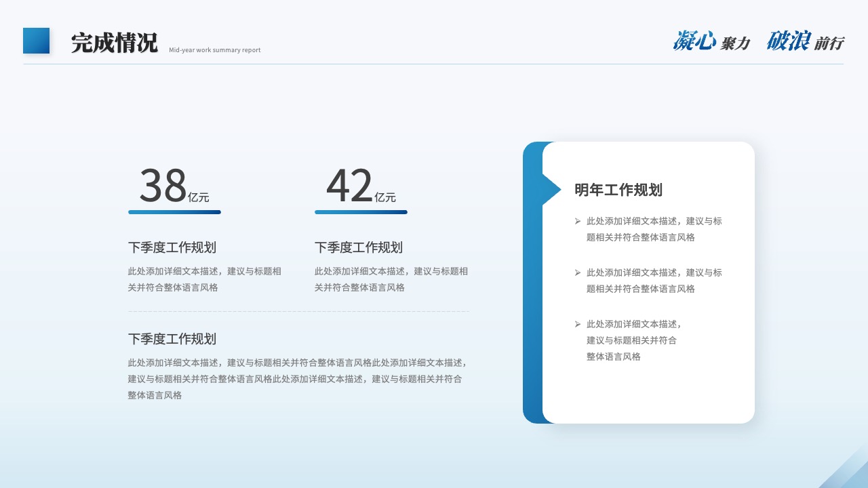Select the 42 figure
The height and width of the screenshot is (488, 868).
pyautogui.click(x=349, y=185)
